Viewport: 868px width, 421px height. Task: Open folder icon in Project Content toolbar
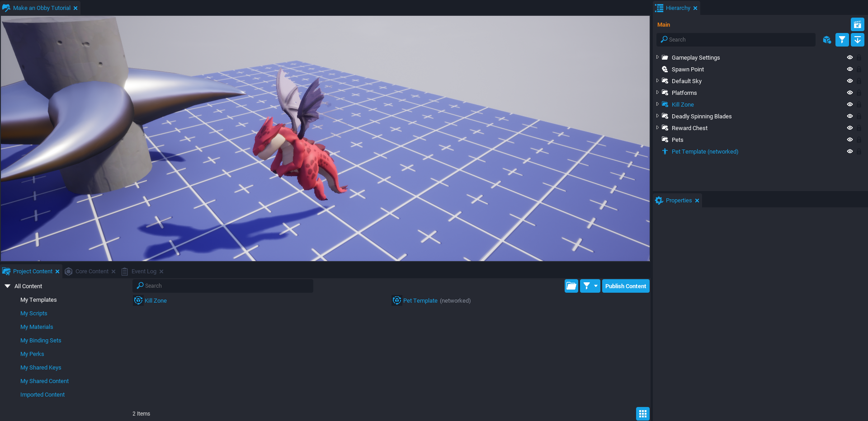pyautogui.click(x=571, y=286)
